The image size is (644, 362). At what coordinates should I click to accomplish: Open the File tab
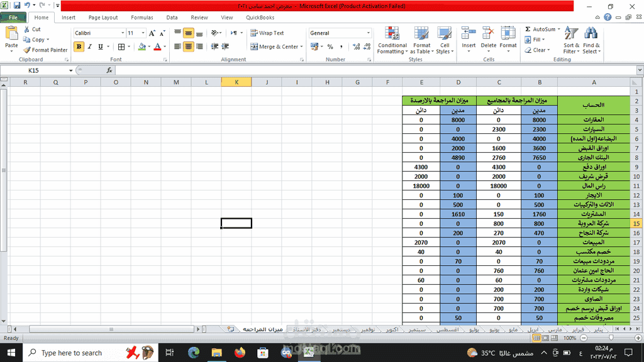tap(14, 17)
